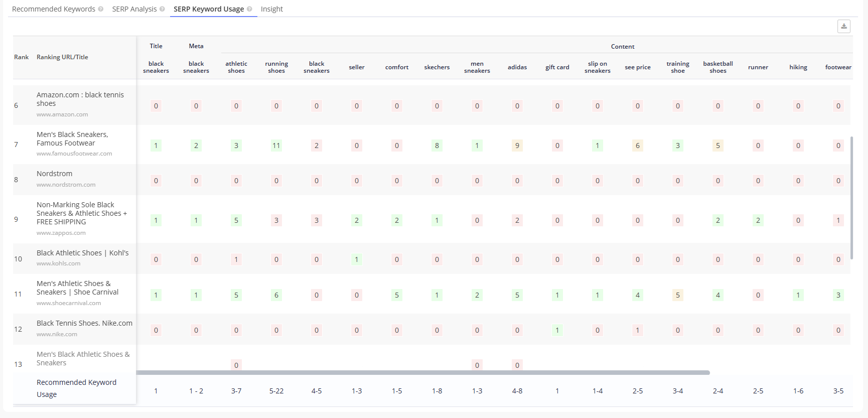Click rank number 11 link
The image size is (868, 418).
(x=18, y=294)
